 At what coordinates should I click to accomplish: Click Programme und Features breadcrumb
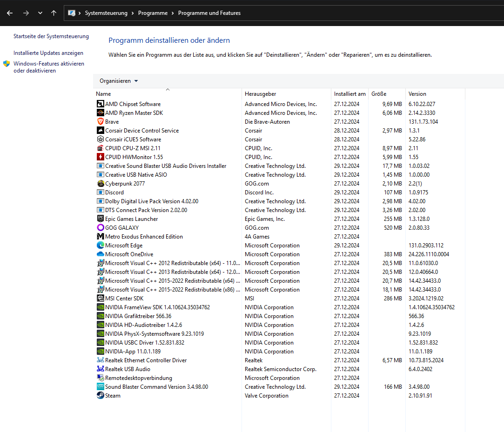click(209, 13)
